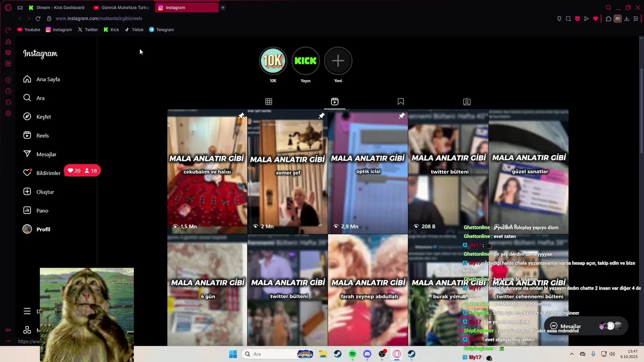Open Ana Sayfa in Instagram sidebar
This screenshot has height=362, width=644.
(42, 79)
